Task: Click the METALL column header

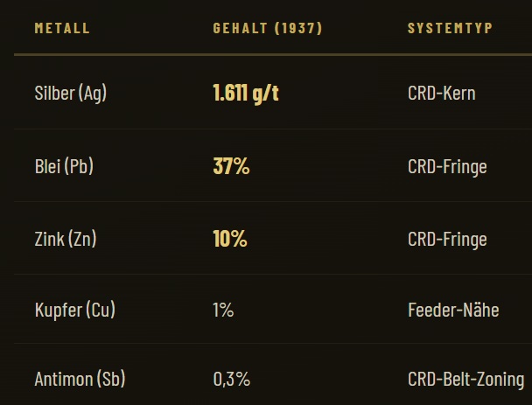Action: click(62, 28)
